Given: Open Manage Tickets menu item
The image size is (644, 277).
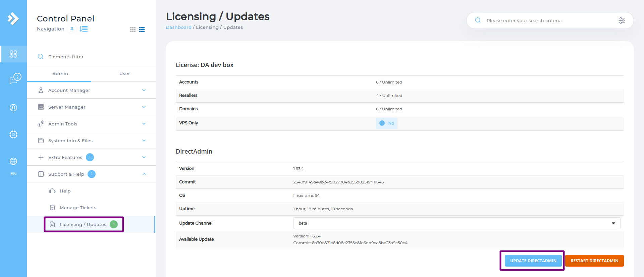Looking at the screenshot, I should (78, 208).
